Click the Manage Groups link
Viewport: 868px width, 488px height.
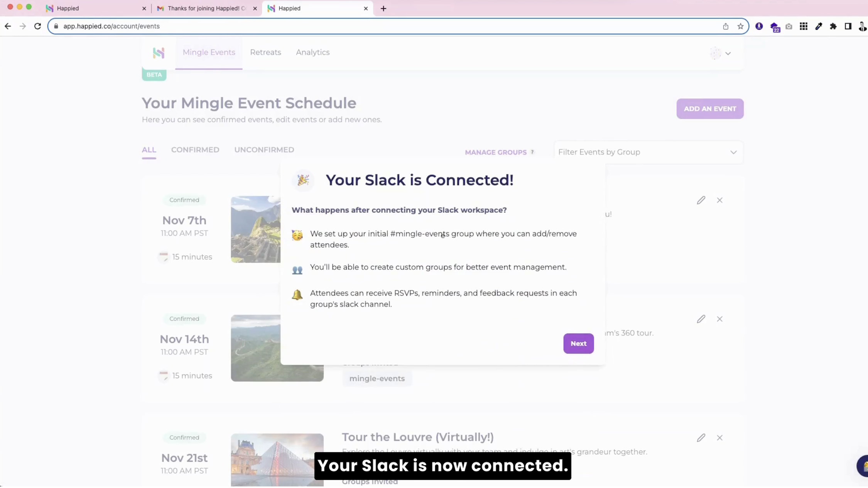[495, 152]
